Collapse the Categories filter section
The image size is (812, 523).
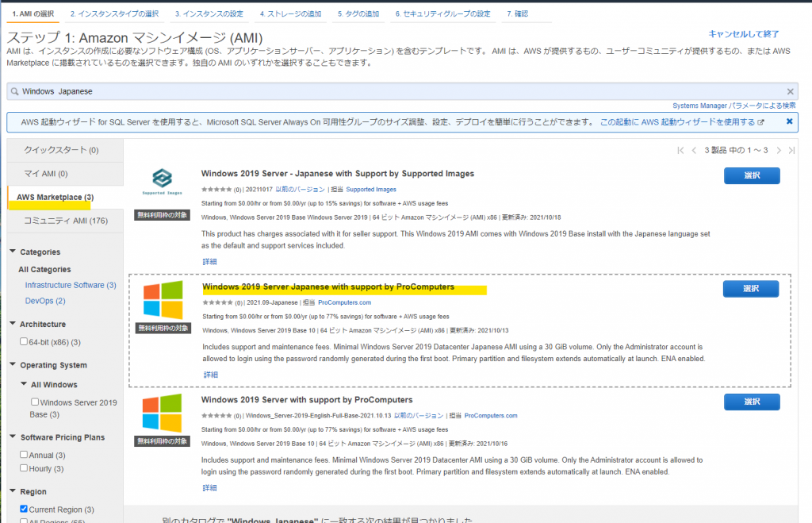[x=13, y=252]
